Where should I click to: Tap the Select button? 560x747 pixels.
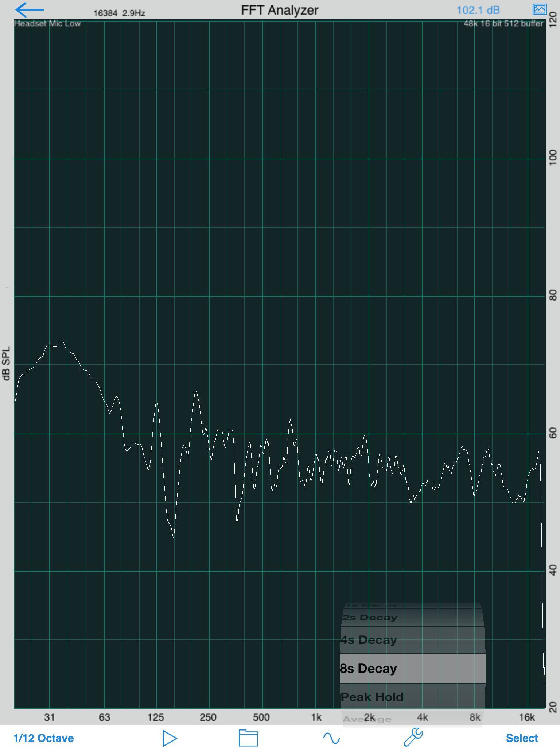(522, 738)
